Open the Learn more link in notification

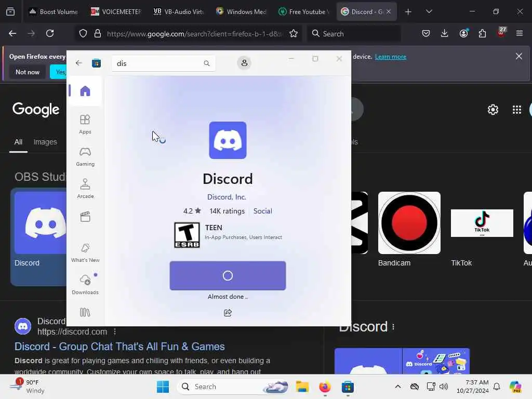pyautogui.click(x=391, y=57)
